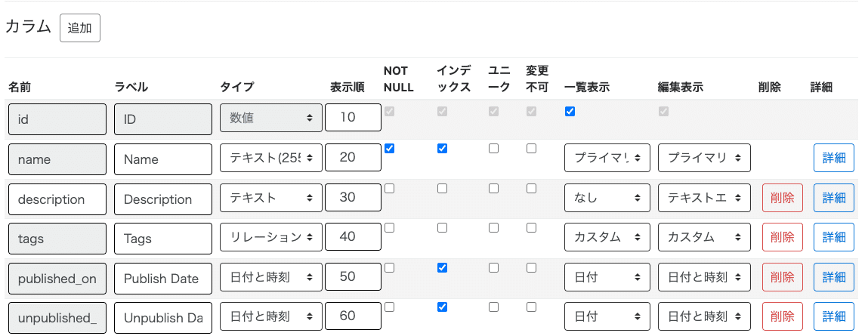Check 変更不可 for the tags column
The width and height of the screenshot is (868, 336).
531,228
